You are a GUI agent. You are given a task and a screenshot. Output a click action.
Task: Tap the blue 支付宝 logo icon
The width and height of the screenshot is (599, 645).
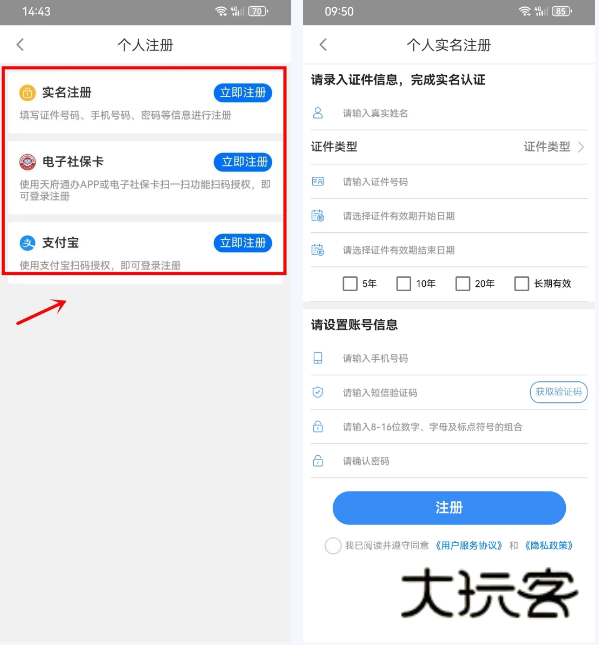point(28,243)
